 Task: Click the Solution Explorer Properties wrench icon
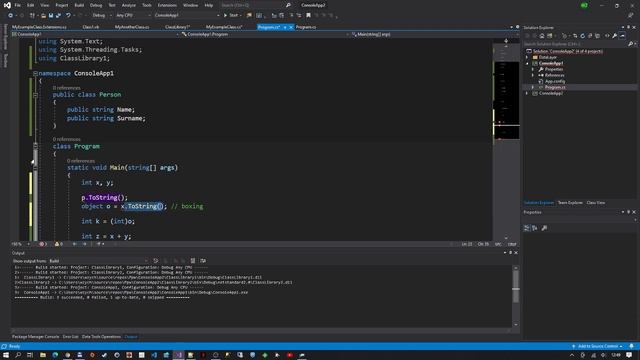coord(615,36)
